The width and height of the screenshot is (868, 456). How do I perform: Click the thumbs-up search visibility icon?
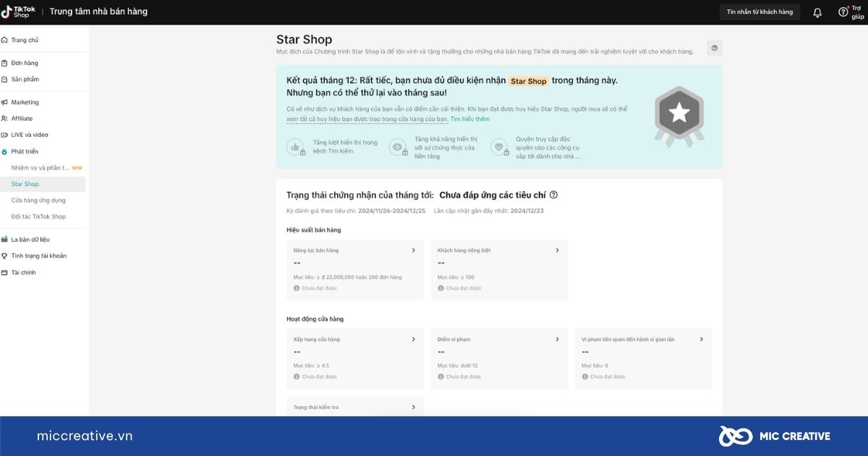tap(296, 147)
